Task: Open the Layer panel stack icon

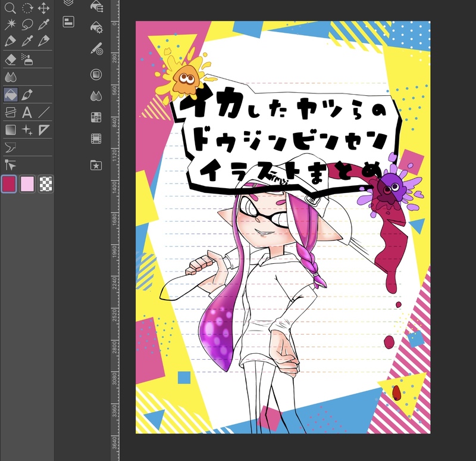Action: [68, 3]
